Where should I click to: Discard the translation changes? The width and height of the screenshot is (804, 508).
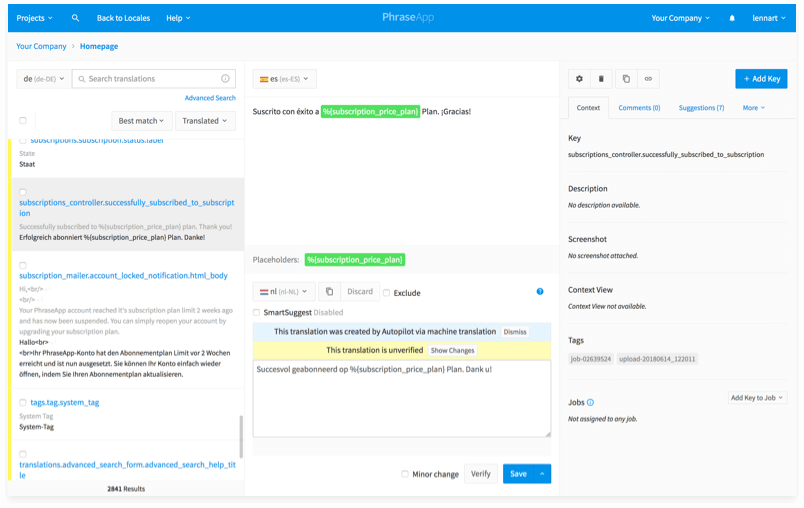point(360,292)
